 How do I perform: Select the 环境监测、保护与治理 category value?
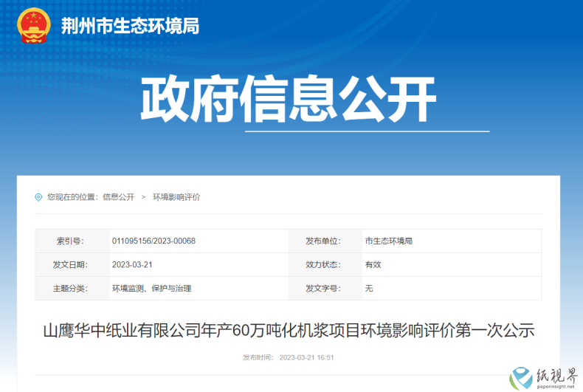tap(152, 288)
